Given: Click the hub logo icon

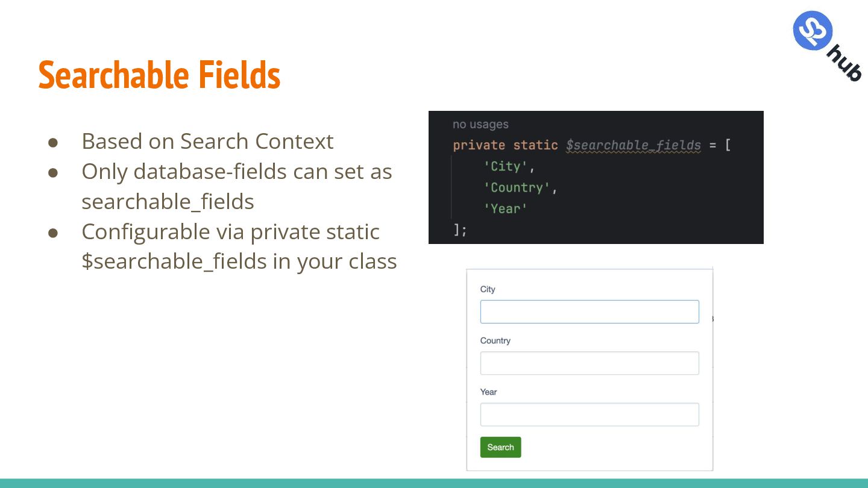Looking at the screenshot, I should [827, 46].
